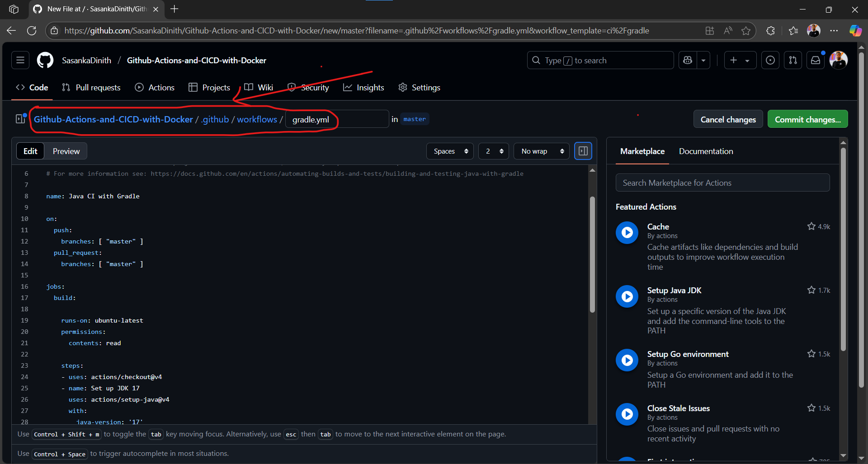Play icon for Setup Go environment action

coord(627,360)
